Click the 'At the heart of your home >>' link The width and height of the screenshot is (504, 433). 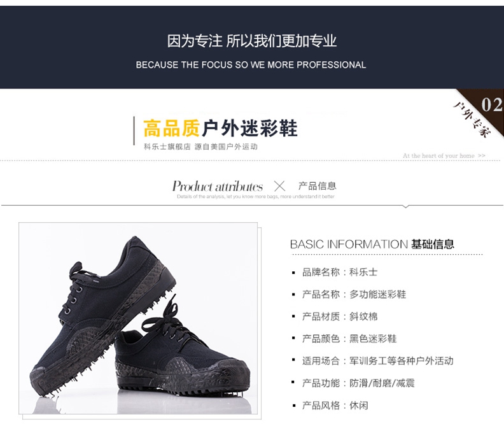(444, 156)
